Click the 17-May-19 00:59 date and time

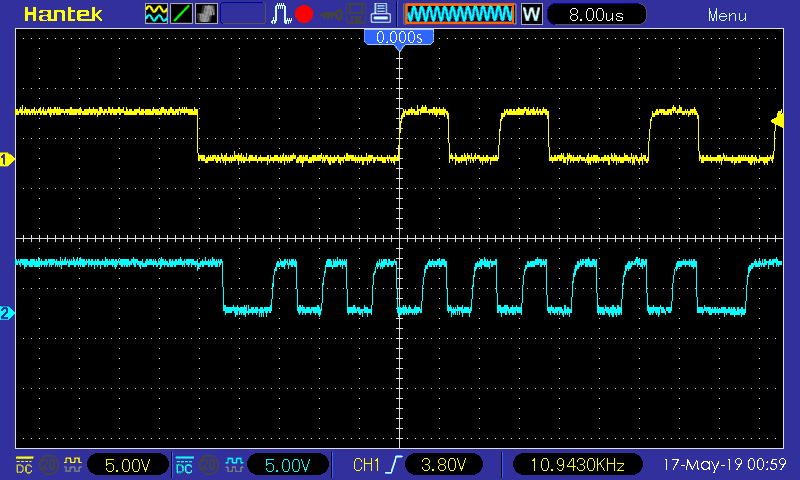[x=724, y=465]
